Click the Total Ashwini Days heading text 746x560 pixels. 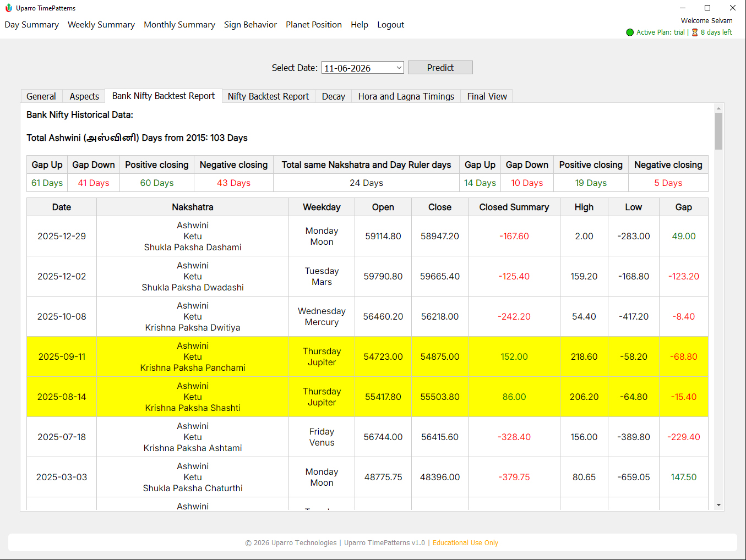click(x=137, y=138)
